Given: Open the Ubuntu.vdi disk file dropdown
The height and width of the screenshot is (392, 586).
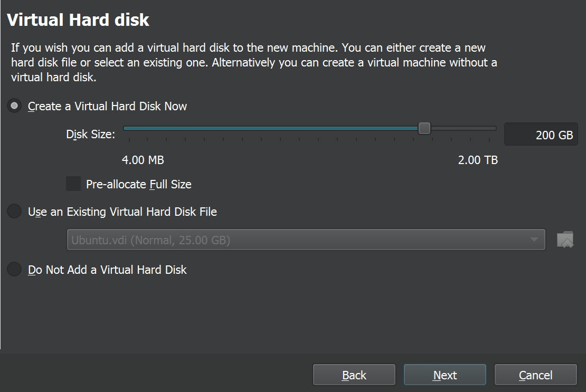Looking at the screenshot, I should point(296,240).
